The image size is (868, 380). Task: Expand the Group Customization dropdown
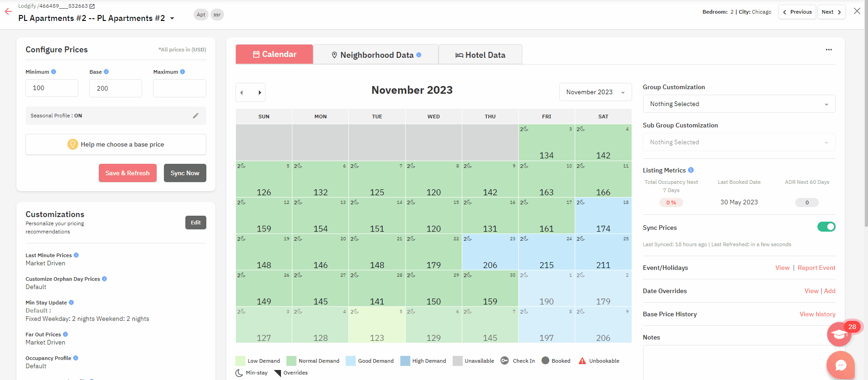coord(739,104)
